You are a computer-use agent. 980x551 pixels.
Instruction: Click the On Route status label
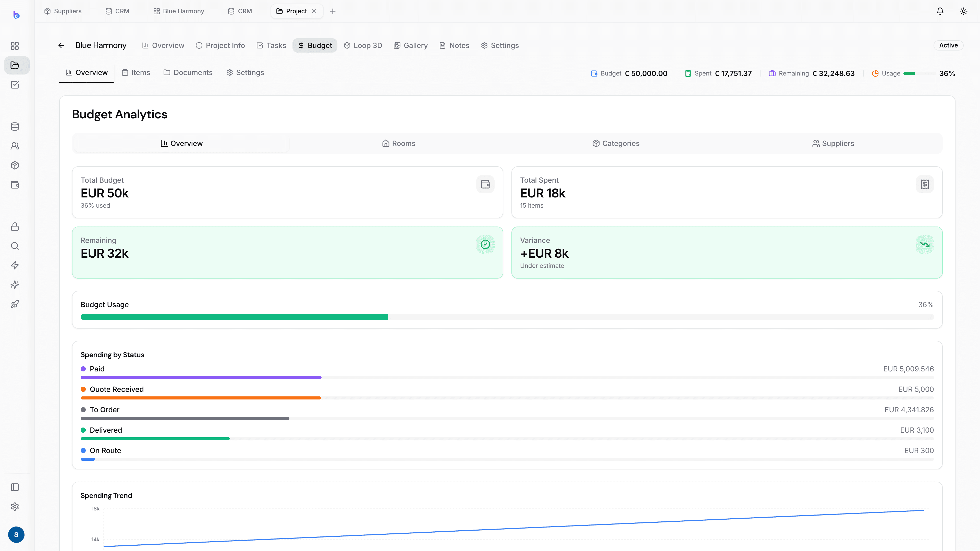pyautogui.click(x=105, y=450)
